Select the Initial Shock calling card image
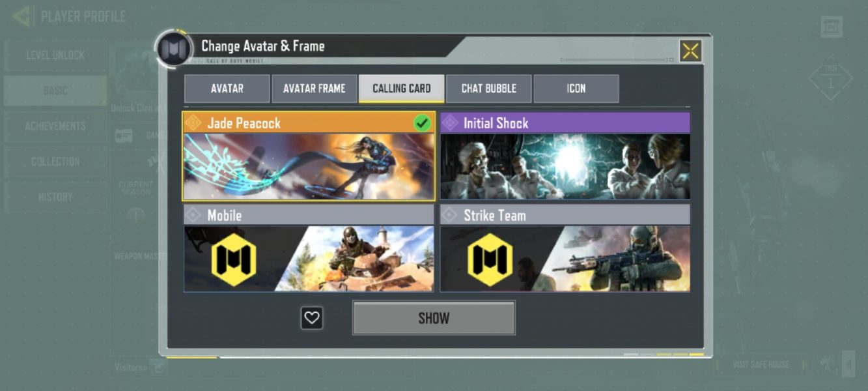The height and width of the screenshot is (391, 868). [x=565, y=167]
